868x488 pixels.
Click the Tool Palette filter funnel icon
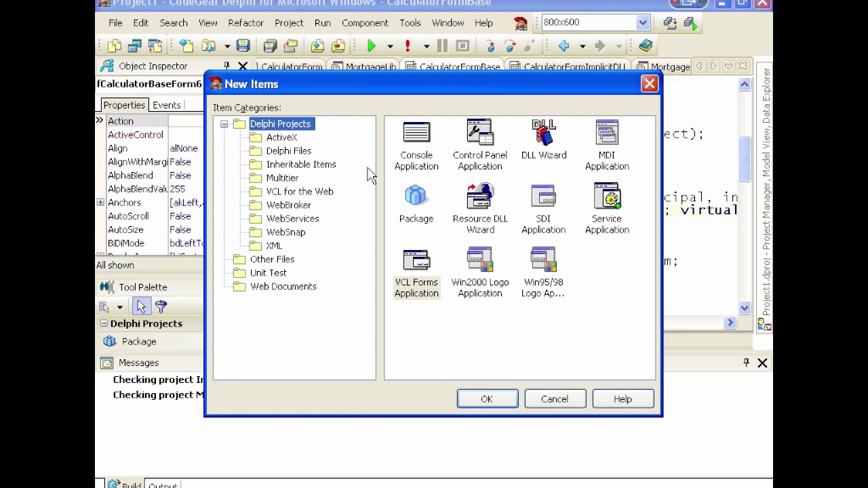161,306
